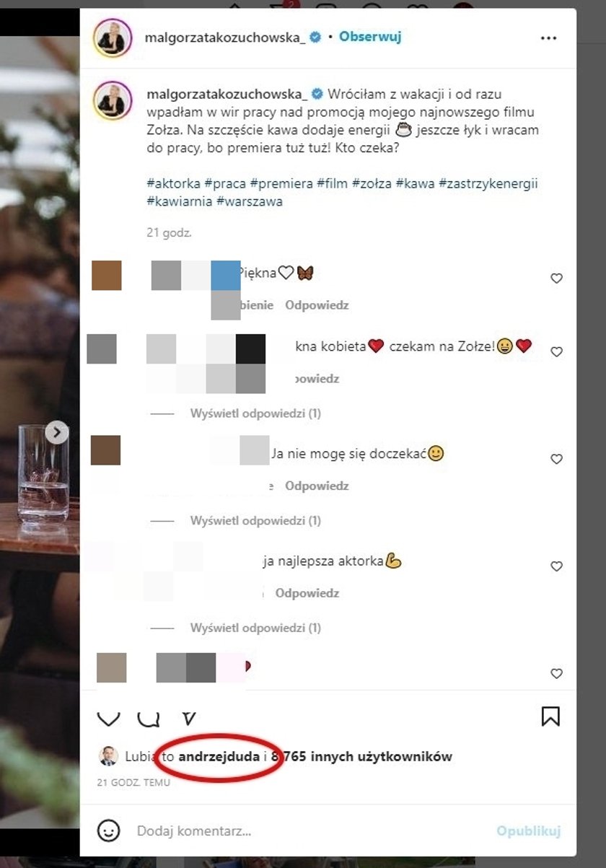The width and height of the screenshot is (606, 868).
Task: Go to next photo with arrow
Action: tap(57, 432)
